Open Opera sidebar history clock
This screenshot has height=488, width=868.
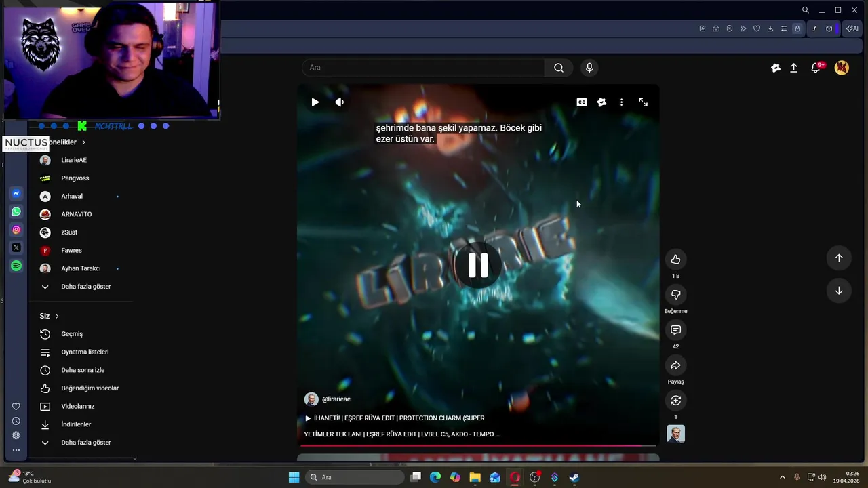16,421
